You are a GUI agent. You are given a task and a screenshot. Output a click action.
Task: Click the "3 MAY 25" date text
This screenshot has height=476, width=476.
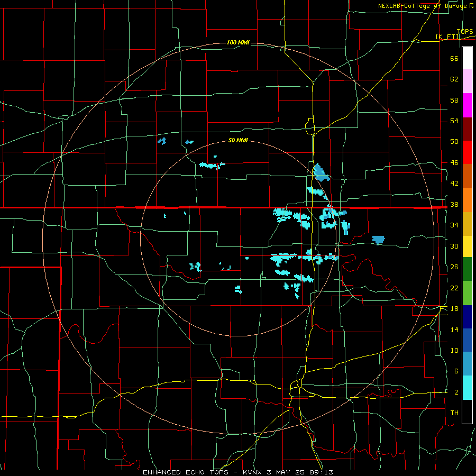click(286, 472)
